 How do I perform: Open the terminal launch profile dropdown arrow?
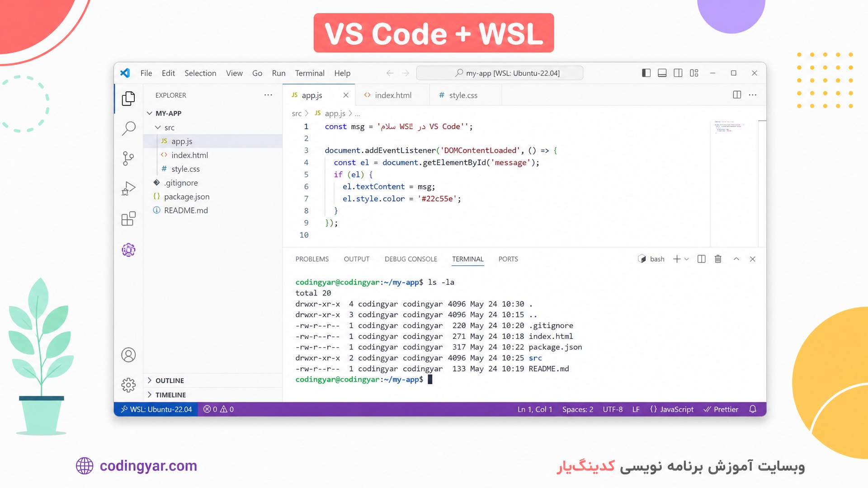click(687, 259)
